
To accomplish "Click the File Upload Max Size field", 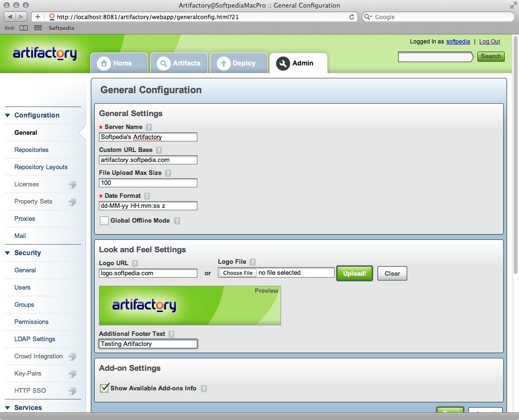I will tap(148, 183).
